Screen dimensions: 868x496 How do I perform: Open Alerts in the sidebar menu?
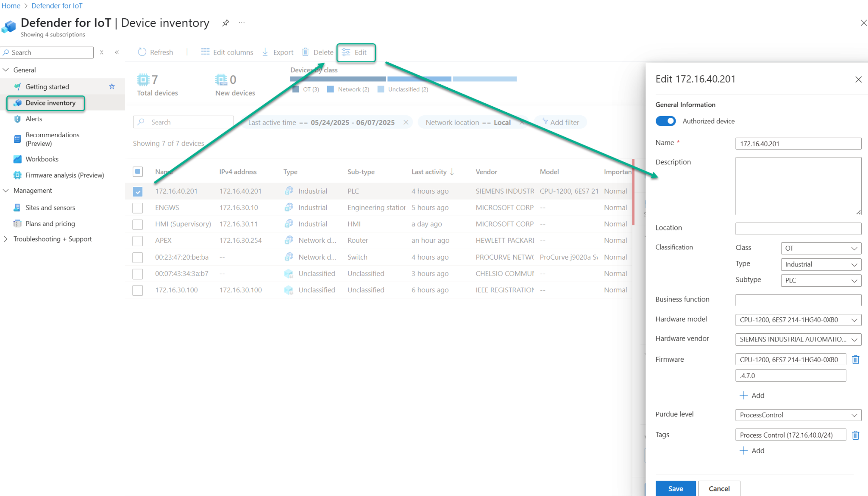34,119
